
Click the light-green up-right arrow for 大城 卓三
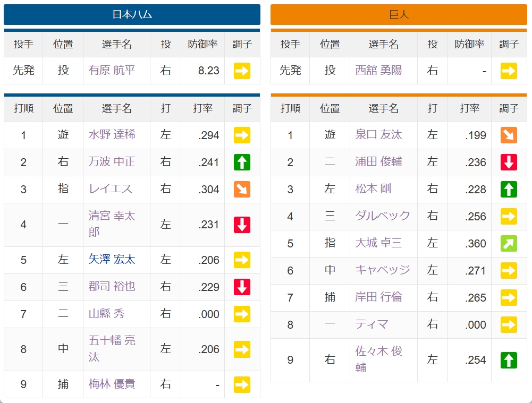pyautogui.click(x=509, y=244)
